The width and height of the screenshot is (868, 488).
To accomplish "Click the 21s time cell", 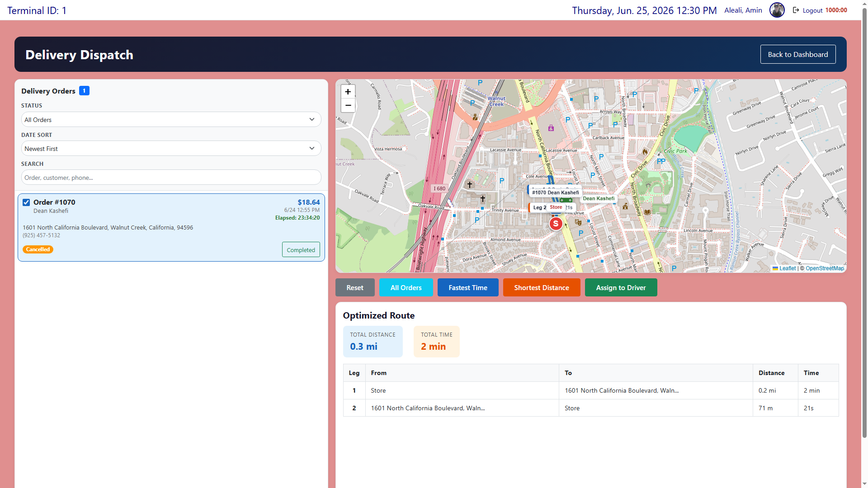I will (818, 408).
